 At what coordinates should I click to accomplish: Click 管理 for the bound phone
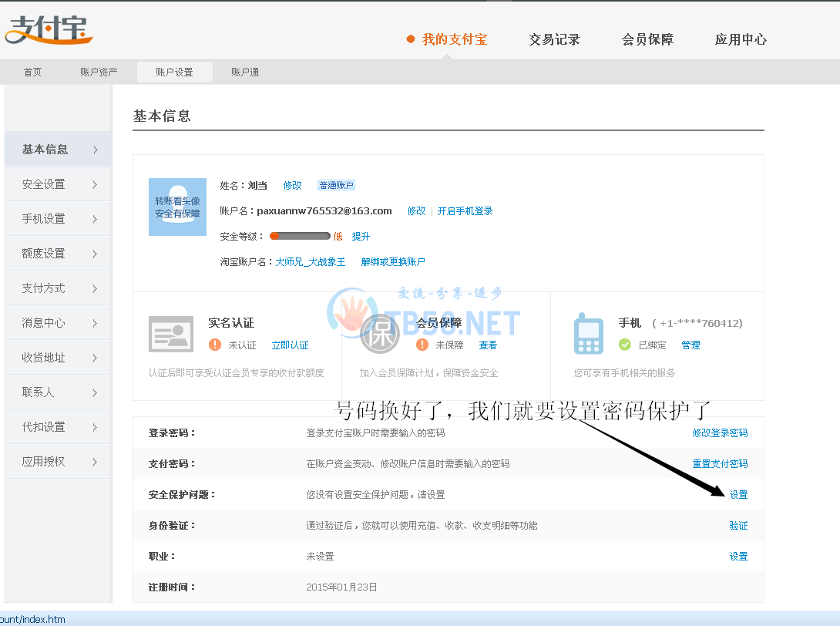(690, 345)
